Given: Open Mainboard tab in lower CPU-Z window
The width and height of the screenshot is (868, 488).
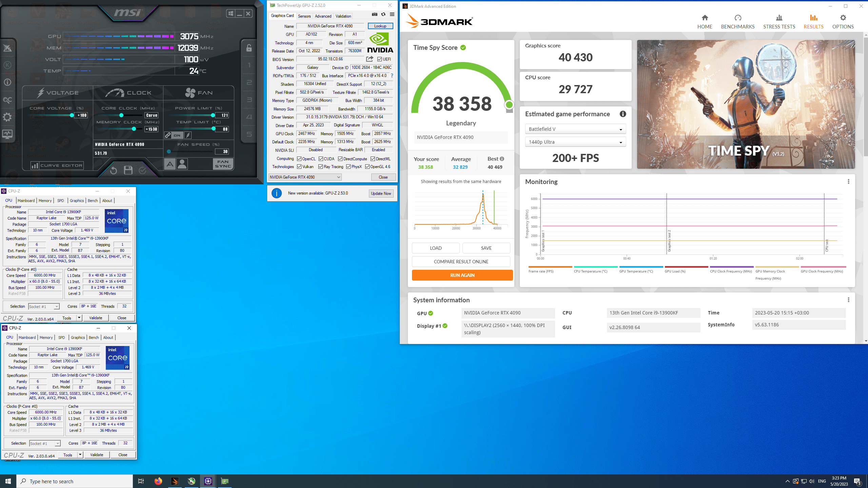Looking at the screenshot, I should click(x=27, y=338).
